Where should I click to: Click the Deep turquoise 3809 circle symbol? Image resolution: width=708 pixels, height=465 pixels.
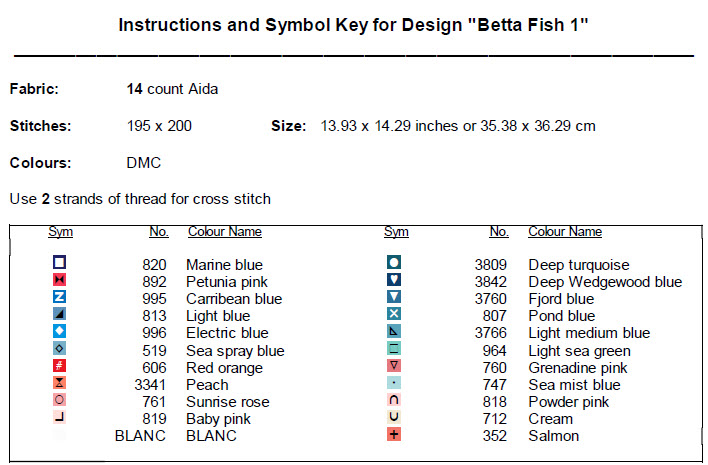[x=394, y=264]
